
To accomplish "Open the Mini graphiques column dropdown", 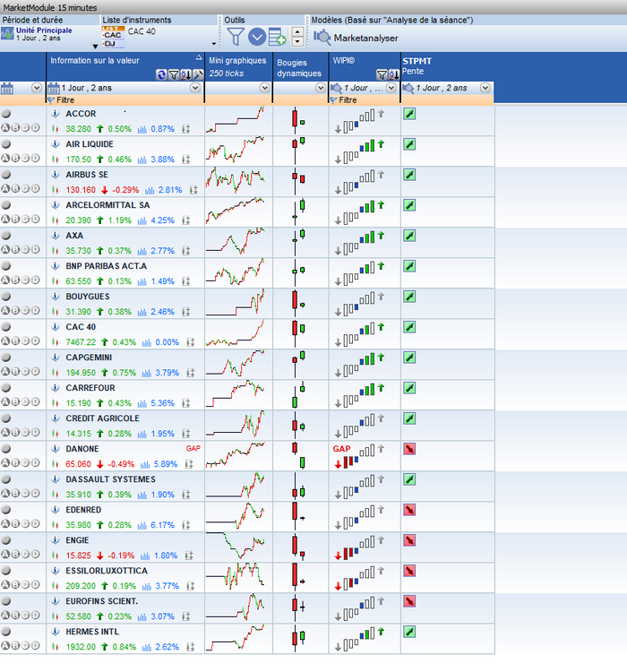I will click(265, 88).
